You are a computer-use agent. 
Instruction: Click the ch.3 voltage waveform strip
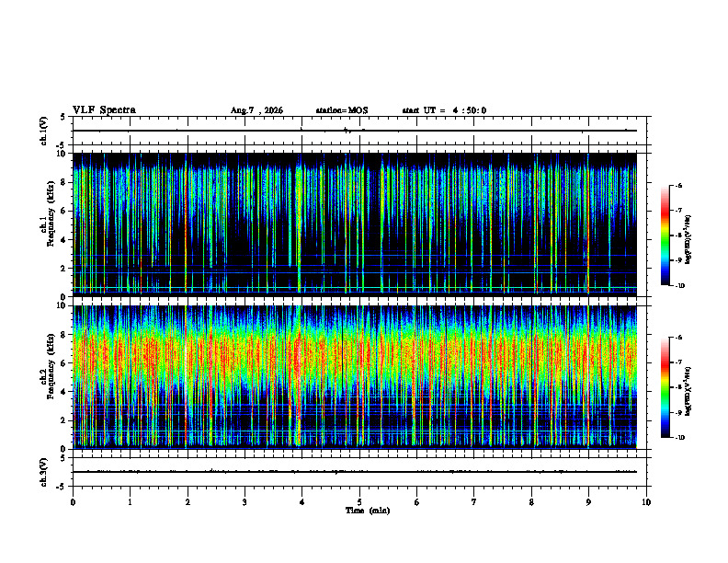coord(359,472)
